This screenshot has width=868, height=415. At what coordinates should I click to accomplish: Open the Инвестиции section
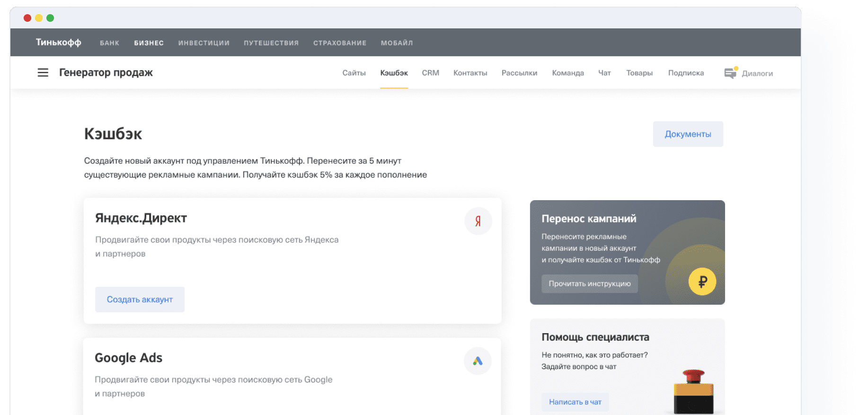point(204,43)
